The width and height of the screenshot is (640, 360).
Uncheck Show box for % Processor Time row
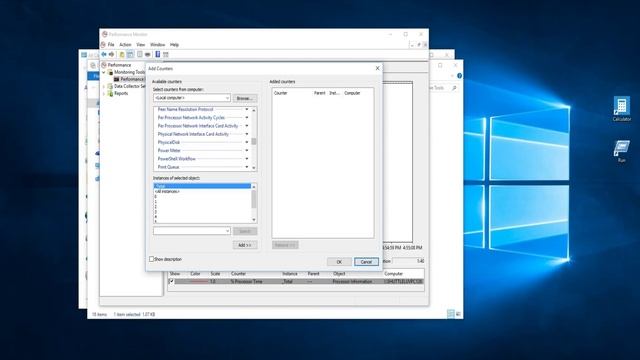(171, 282)
